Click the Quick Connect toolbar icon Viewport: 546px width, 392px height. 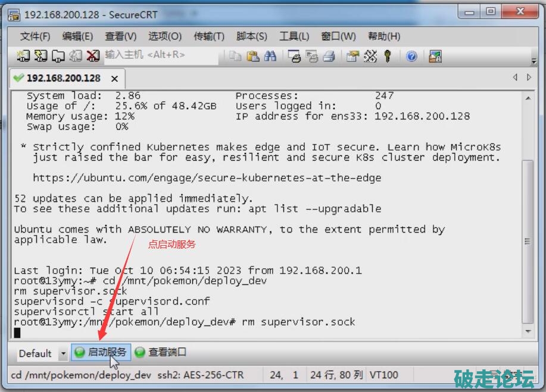(40, 56)
